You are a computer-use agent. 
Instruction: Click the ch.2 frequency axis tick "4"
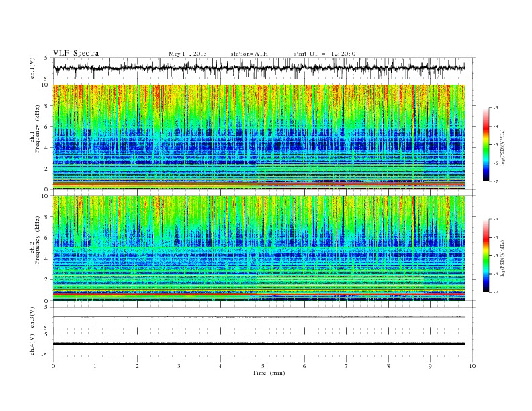pos(47,259)
